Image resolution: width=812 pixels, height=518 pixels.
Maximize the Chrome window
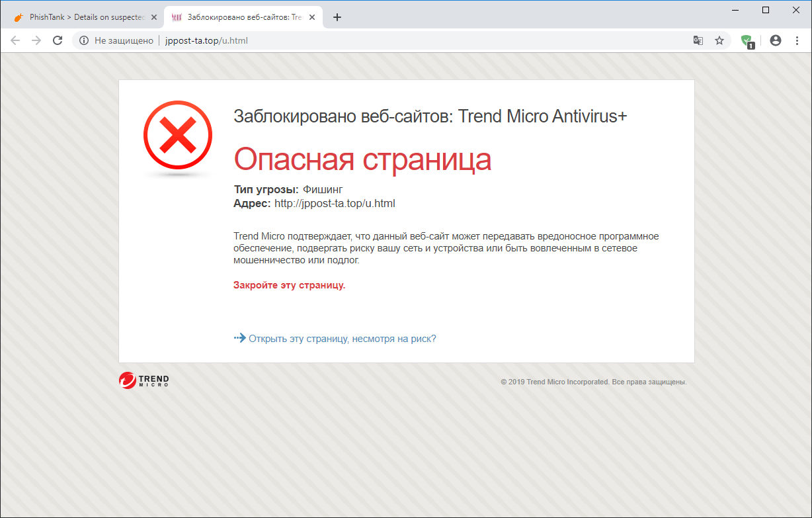point(766,10)
